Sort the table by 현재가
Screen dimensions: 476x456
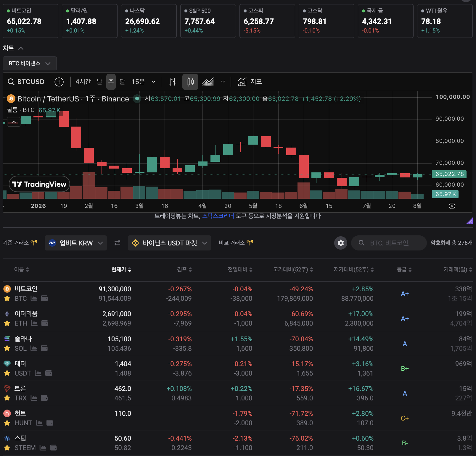pos(121,269)
